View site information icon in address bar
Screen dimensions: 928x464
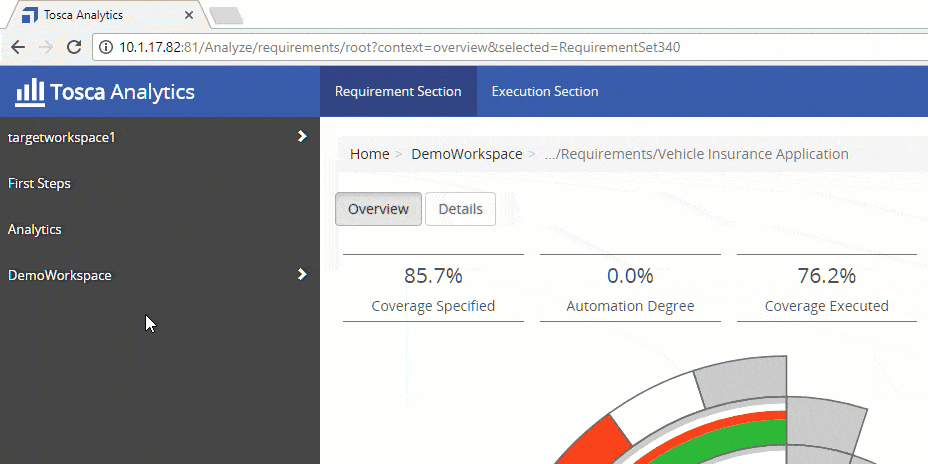[106, 47]
